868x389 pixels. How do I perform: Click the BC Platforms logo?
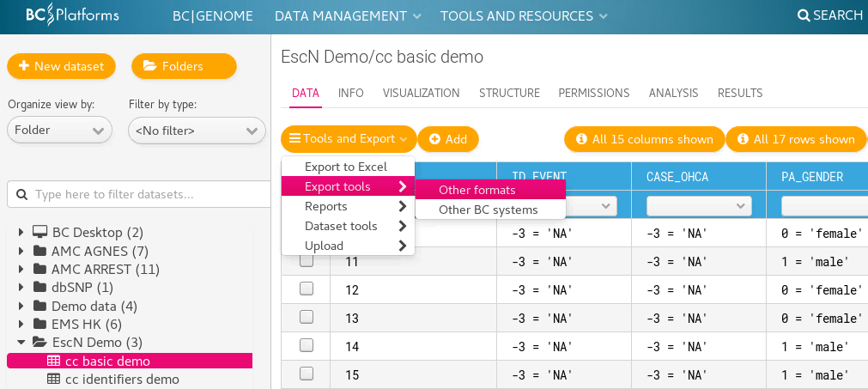click(x=72, y=15)
